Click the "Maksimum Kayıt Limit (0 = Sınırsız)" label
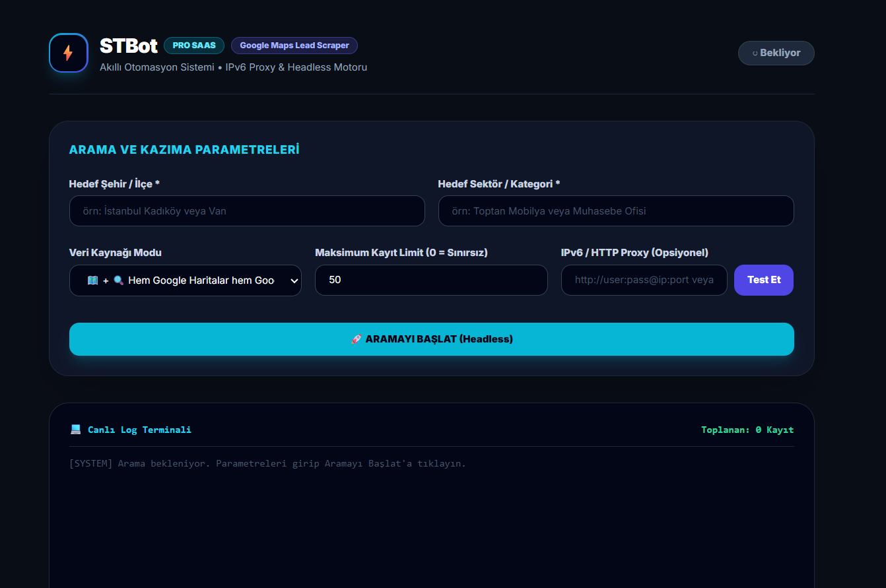 point(401,253)
